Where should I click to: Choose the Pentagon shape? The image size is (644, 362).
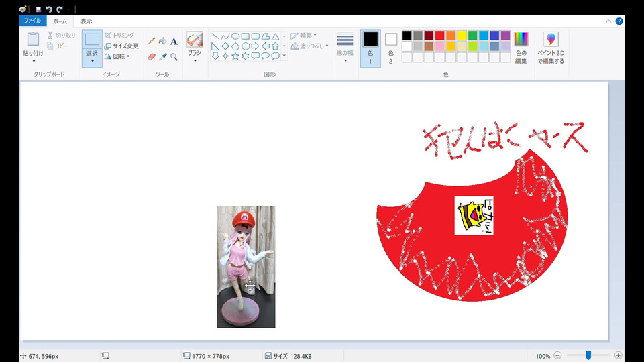(235, 46)
